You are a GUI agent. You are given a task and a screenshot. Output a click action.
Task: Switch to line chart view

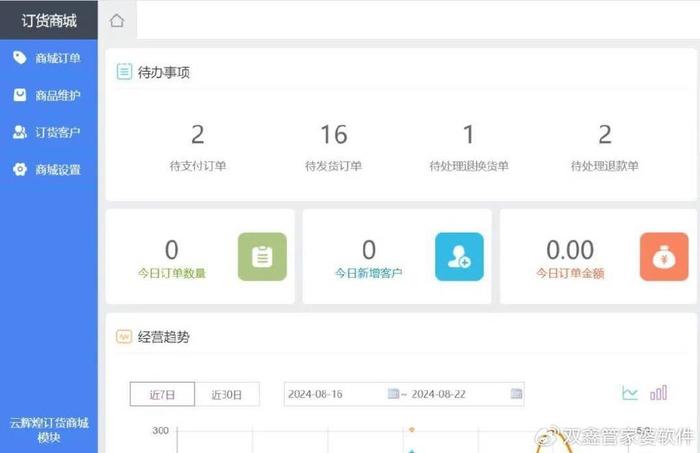pyautogui.click(x=630, y=393)
